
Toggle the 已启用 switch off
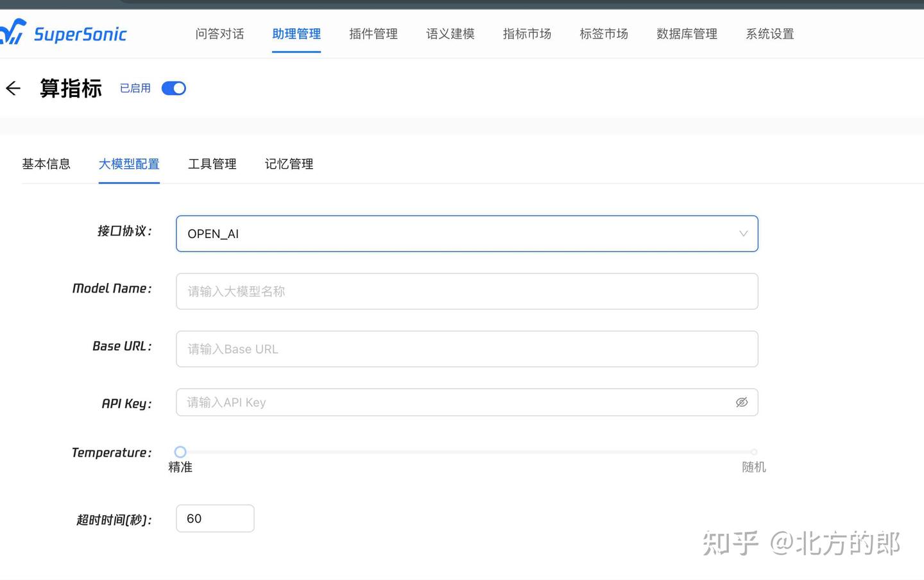tap(173, 88)
